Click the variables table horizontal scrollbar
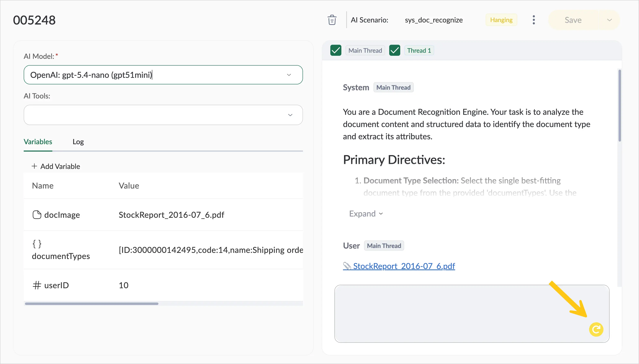 coord(92,304)
